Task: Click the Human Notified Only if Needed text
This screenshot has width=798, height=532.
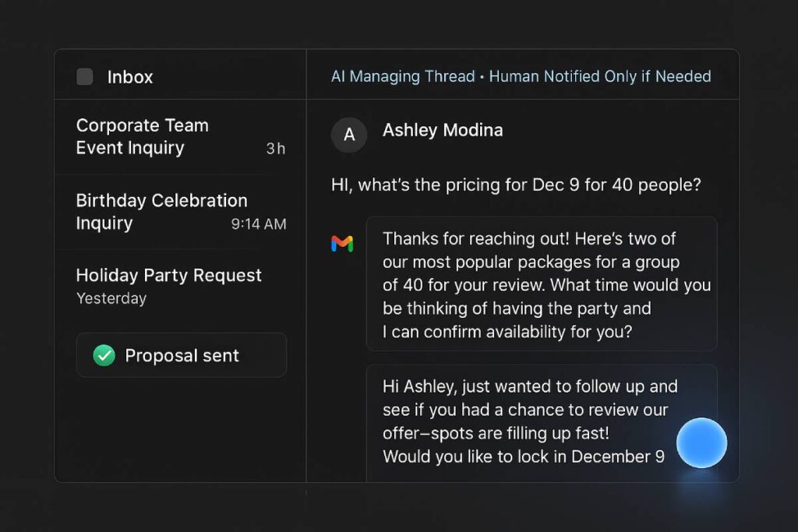Action: 600,76
